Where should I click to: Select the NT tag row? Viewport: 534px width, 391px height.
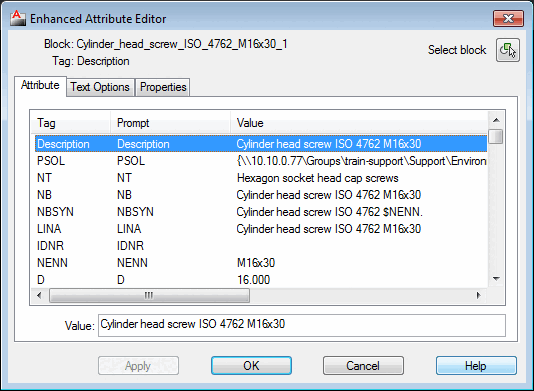click(x=261, y=178)
